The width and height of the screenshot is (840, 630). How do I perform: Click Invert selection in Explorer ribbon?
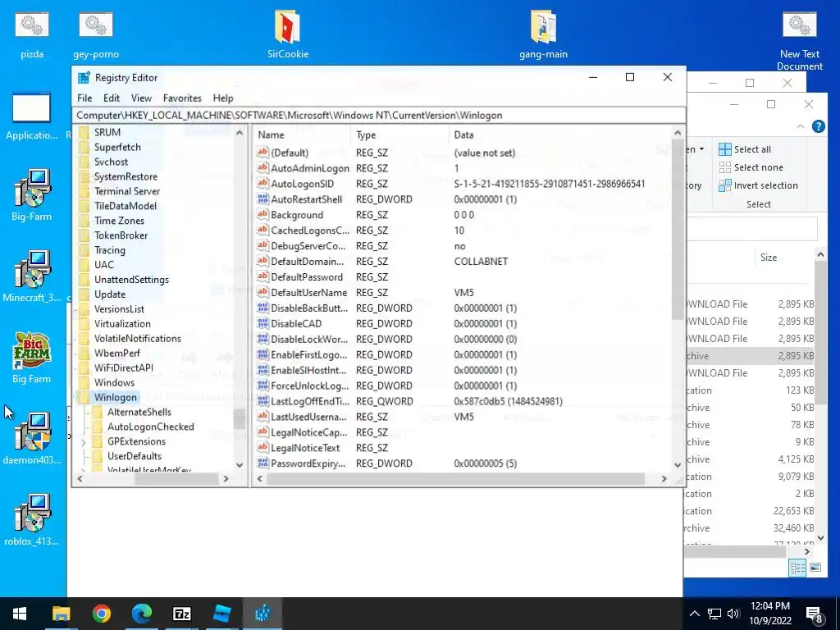click(x=758, y=185)
